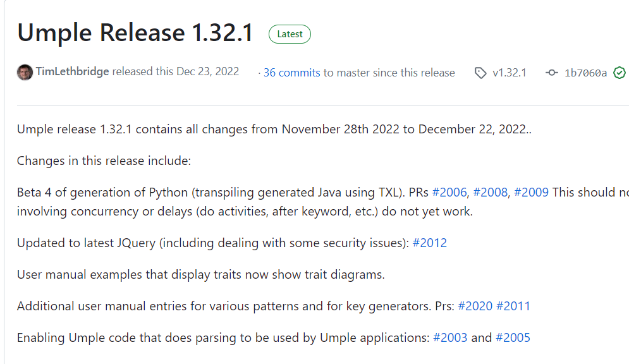This screenshot has height=364, width=629.
Task: Open pull request #2008
Action: pos(490,192)
